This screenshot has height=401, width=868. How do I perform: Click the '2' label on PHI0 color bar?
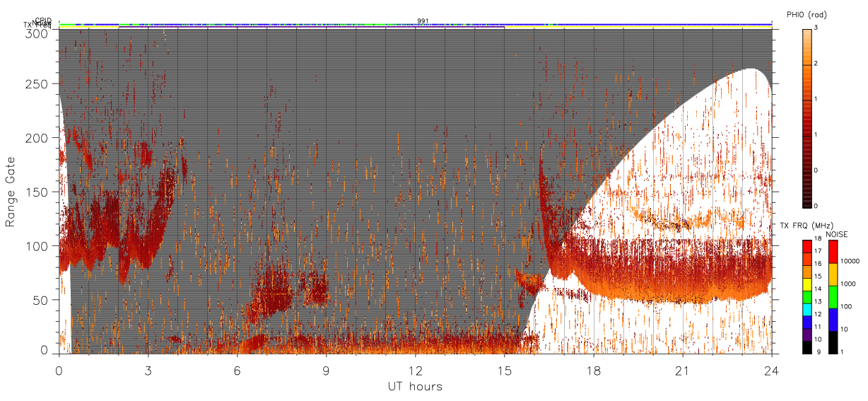(x=816, y=64)
